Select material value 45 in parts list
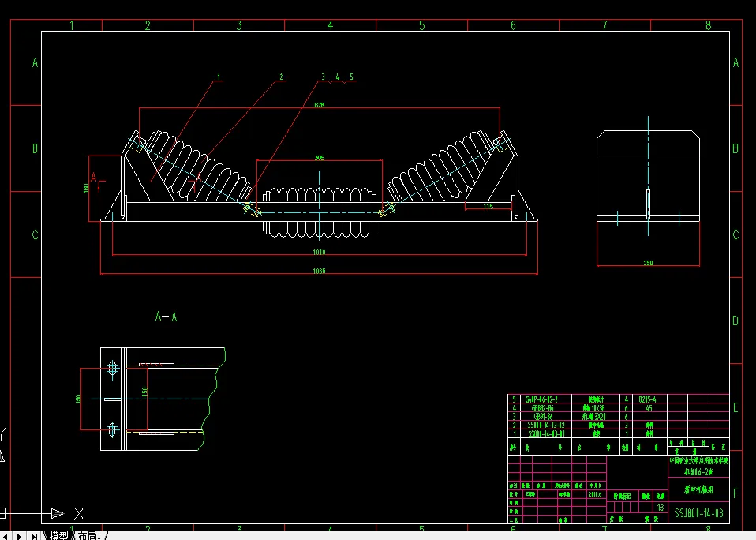 click(649, 408)
